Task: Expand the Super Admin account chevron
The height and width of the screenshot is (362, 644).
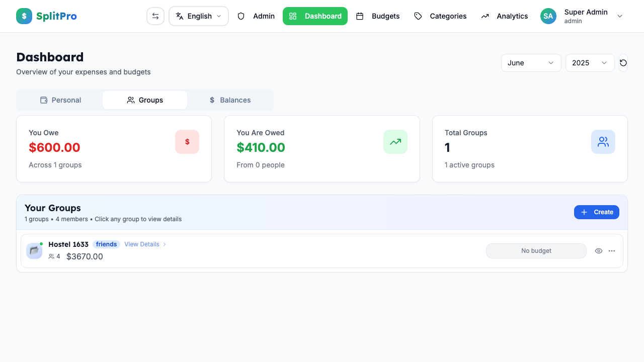Action: pyautogui.click(x=620, y=16)
